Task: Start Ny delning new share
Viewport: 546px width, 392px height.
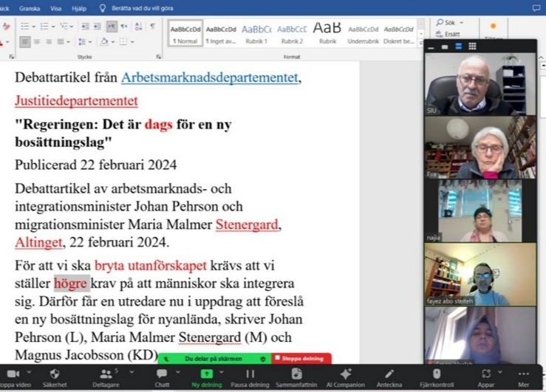Action: 206,378
